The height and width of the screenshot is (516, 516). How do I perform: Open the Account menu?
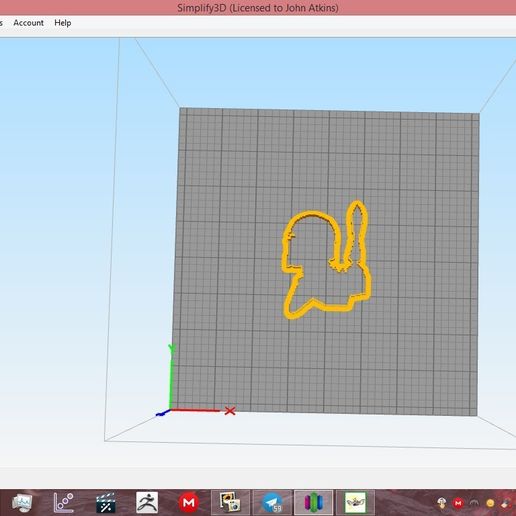28,23
